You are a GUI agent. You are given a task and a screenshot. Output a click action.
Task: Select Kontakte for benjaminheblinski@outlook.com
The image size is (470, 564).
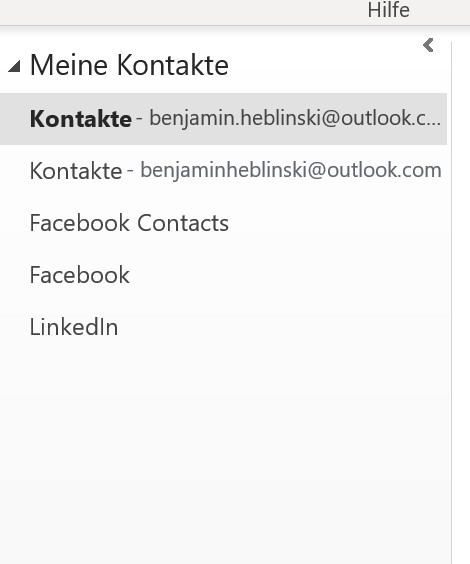223,170
